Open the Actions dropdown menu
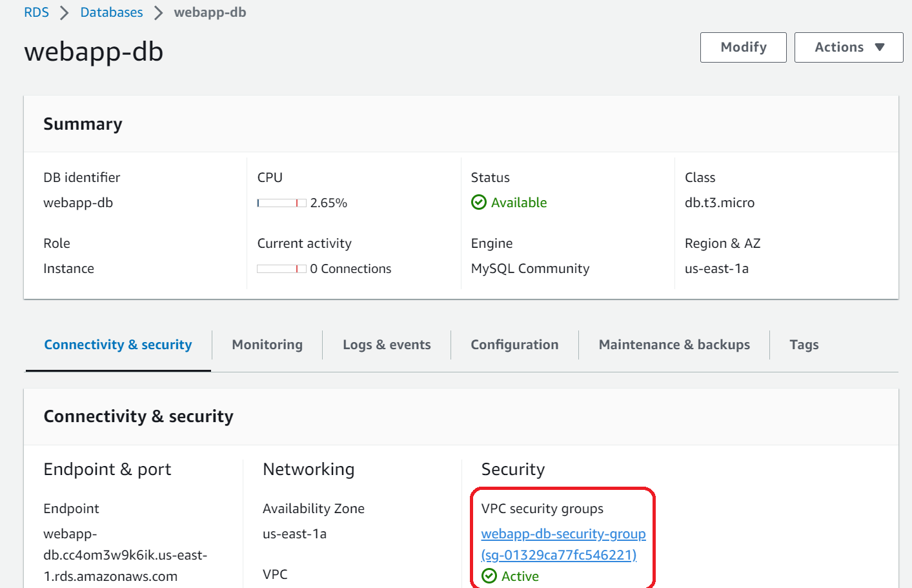 coord(848,47)
